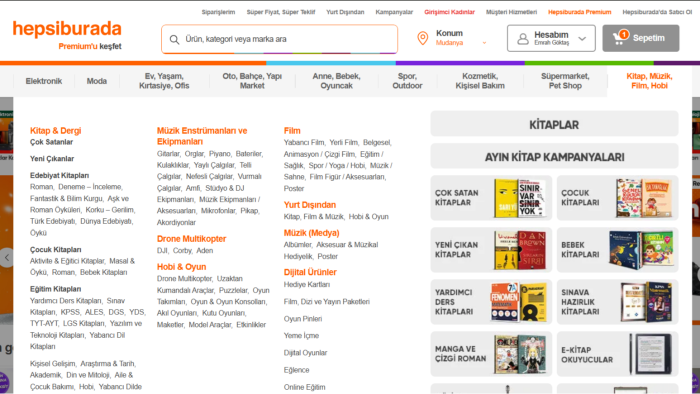The width and height of the screenshot is (700, 394).
Task: Select Ev, Yaşam, Kırtasiye, Ofis menu
Action: coord(164,81)
